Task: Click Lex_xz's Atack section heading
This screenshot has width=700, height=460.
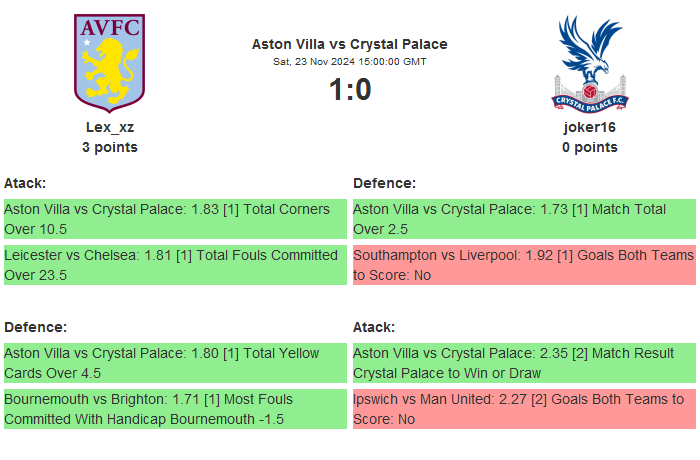Action: [26, 183]
